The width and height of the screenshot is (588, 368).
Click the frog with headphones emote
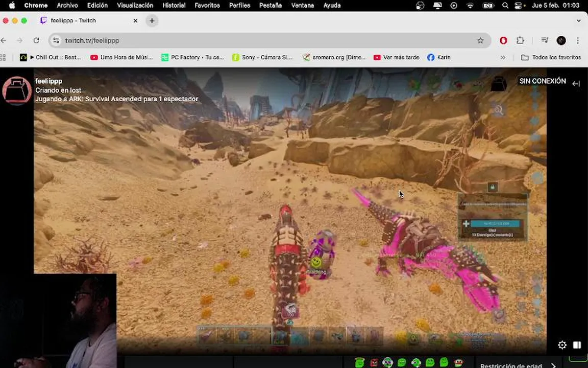(x=388, y=362)
